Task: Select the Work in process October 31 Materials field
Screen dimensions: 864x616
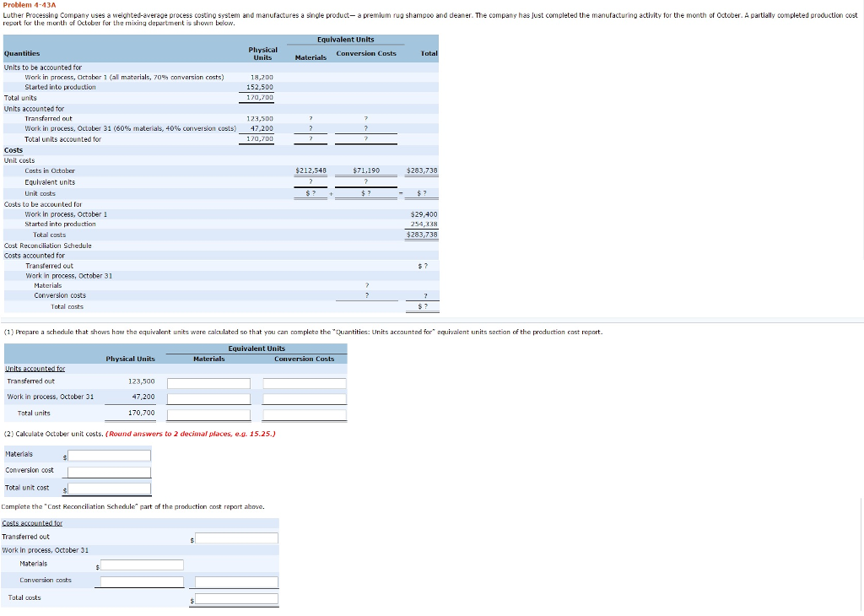Action: (x=208, y=398)
